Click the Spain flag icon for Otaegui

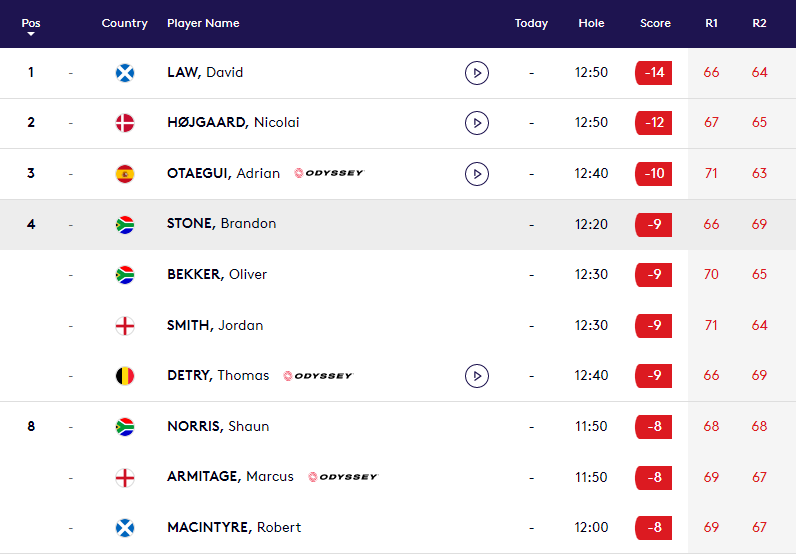click(125, 174)
